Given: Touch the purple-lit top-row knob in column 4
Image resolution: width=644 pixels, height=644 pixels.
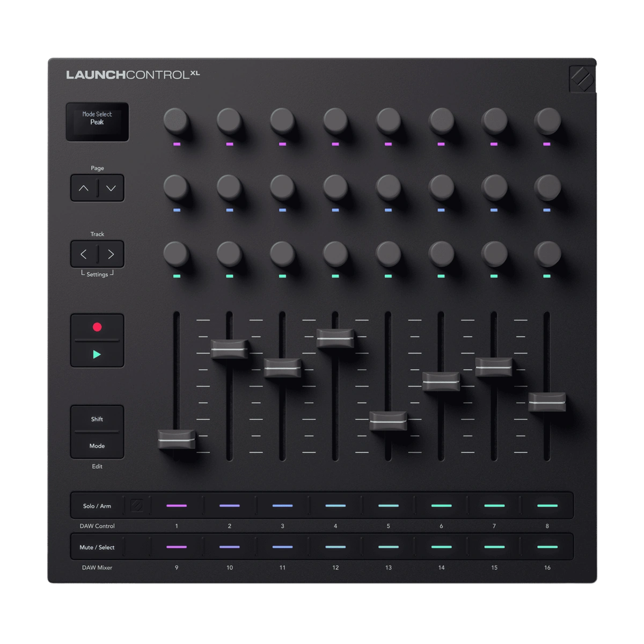Looking at the screenshot, I should [335, 120].
